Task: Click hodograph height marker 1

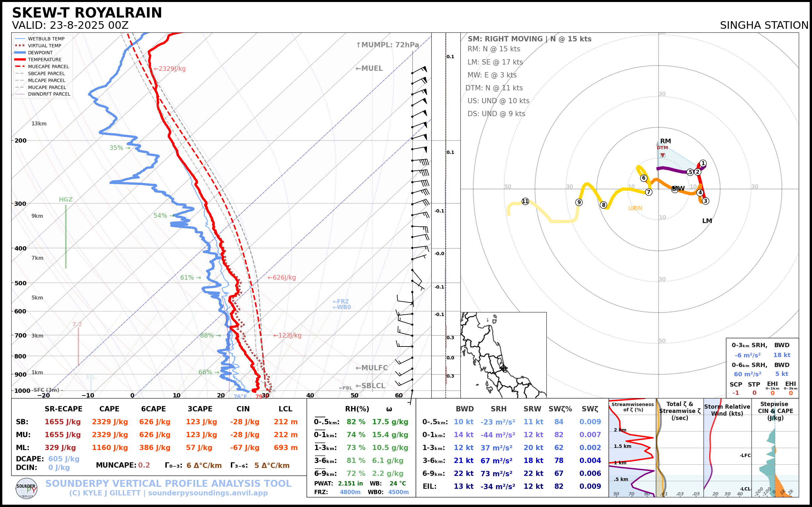Action: tap(703, 163)
